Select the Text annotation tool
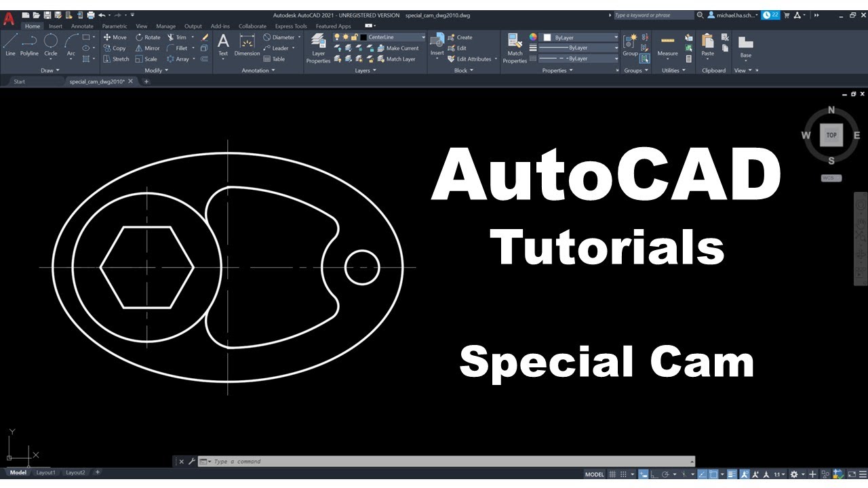The image size is (868, 488). [223, 45]
